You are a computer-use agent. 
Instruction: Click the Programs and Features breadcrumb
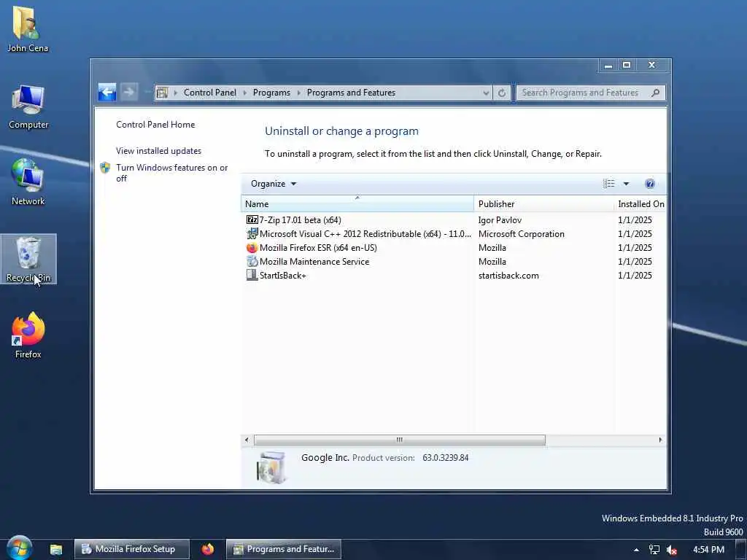(x=351, y=93)
